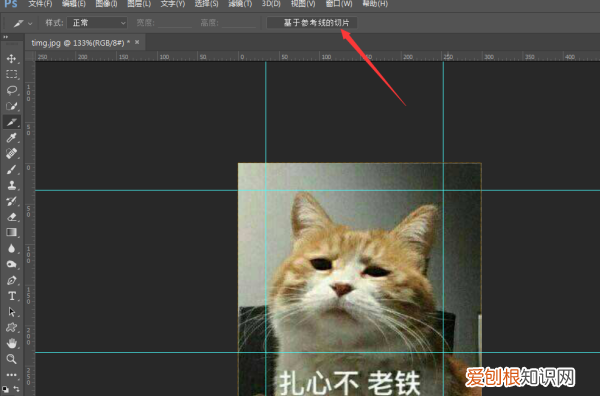
Task: Open the 图层(L) menu
Action: pos(139,4)
